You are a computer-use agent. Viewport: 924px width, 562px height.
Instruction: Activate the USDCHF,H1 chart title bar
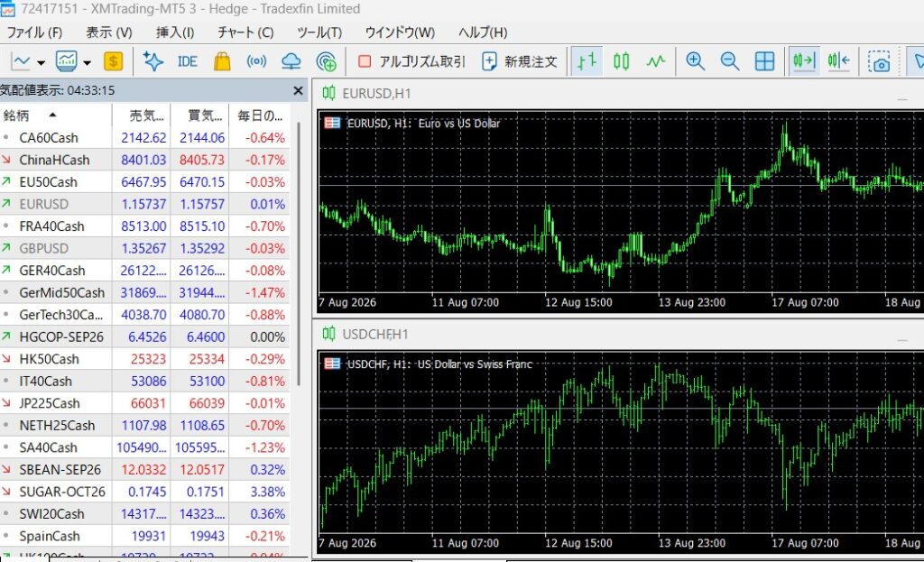pyautogui.click(x=617, y=334)
